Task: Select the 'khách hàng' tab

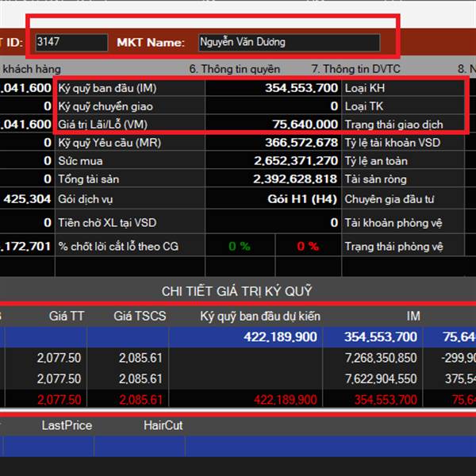Action: click(30, 69)
